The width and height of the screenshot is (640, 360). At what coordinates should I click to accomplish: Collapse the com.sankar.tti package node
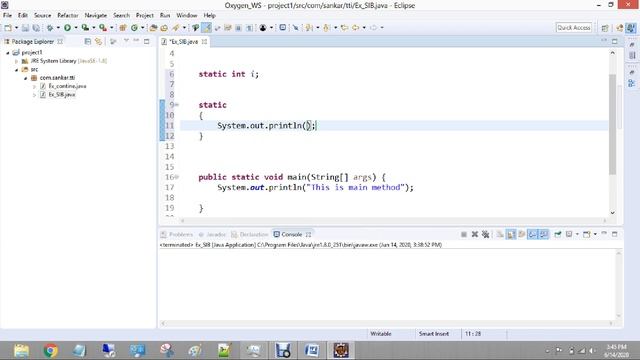[25, 78]
